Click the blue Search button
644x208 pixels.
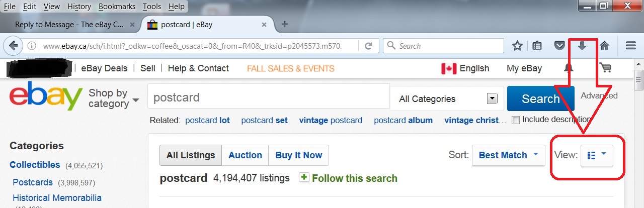pos(540,98)
